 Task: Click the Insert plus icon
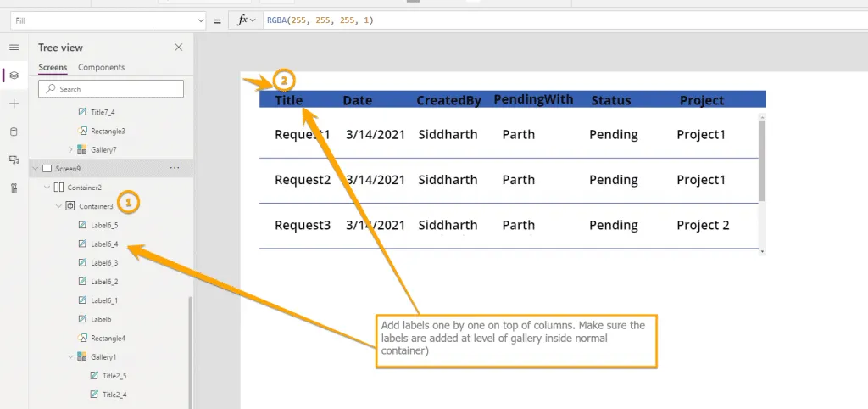tap(14, 104)
